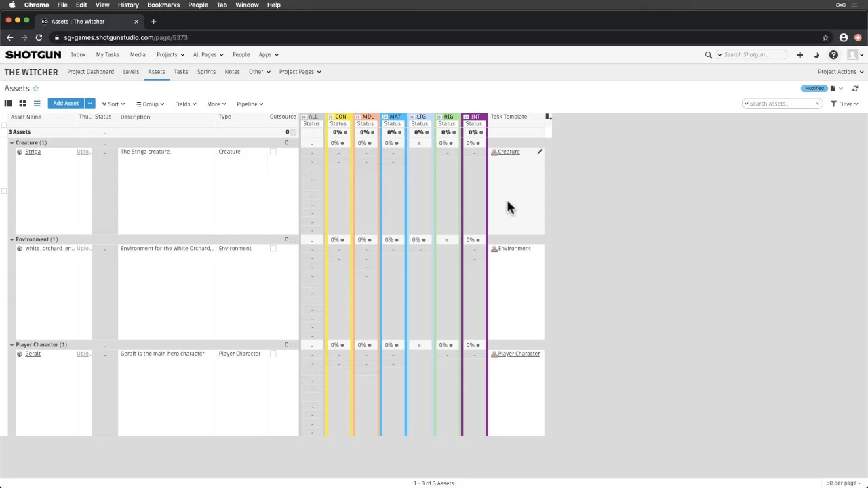Screen dimensions: 868x488
Task: Open the Sort dropdown
Action: pyautogui.click(x=113, y=104)
